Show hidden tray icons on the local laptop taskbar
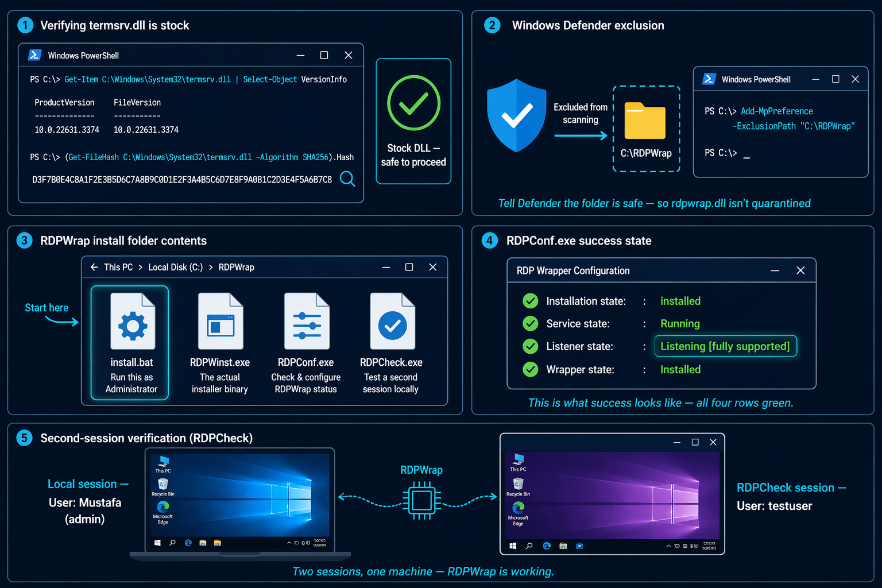 click(289, 543)
